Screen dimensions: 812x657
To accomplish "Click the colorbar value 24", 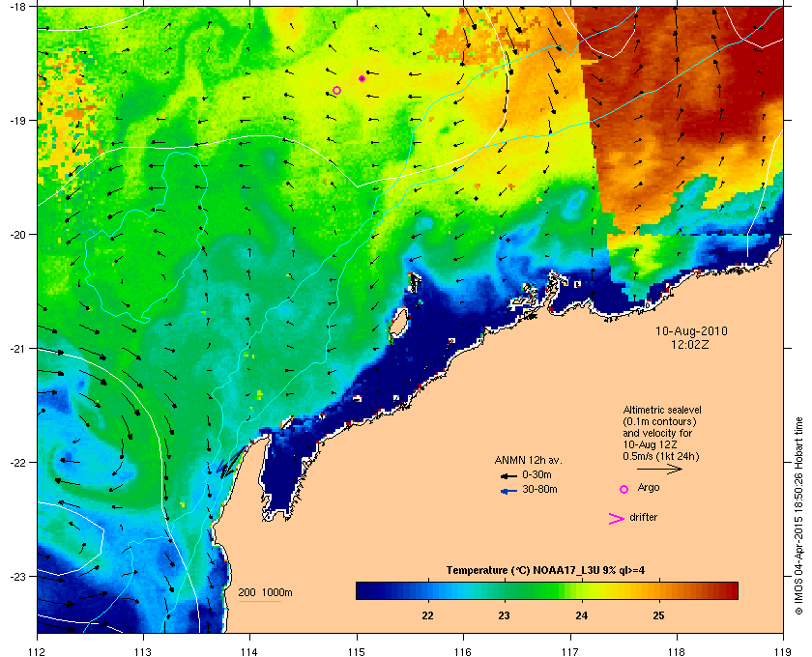I will tap(582, 615).
